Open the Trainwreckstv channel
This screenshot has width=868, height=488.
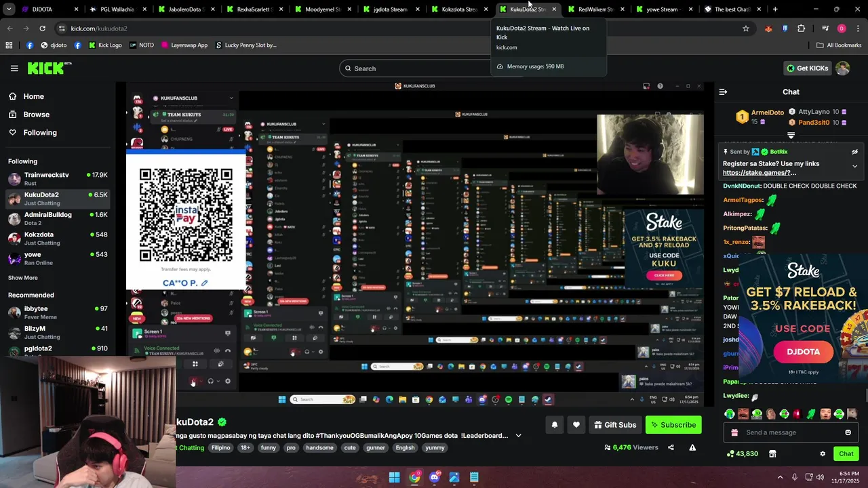point(58,179)
